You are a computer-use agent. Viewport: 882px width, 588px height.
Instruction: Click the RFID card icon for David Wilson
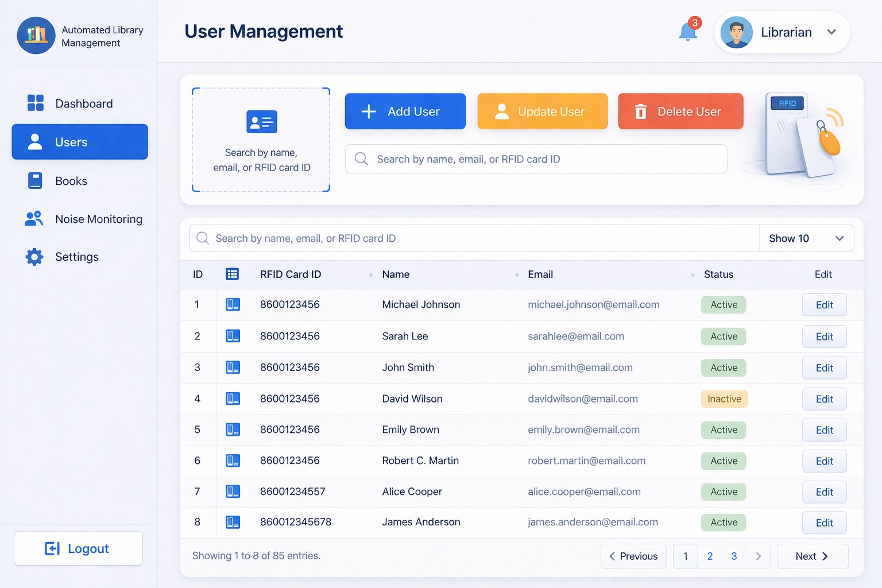pos(233,399)
